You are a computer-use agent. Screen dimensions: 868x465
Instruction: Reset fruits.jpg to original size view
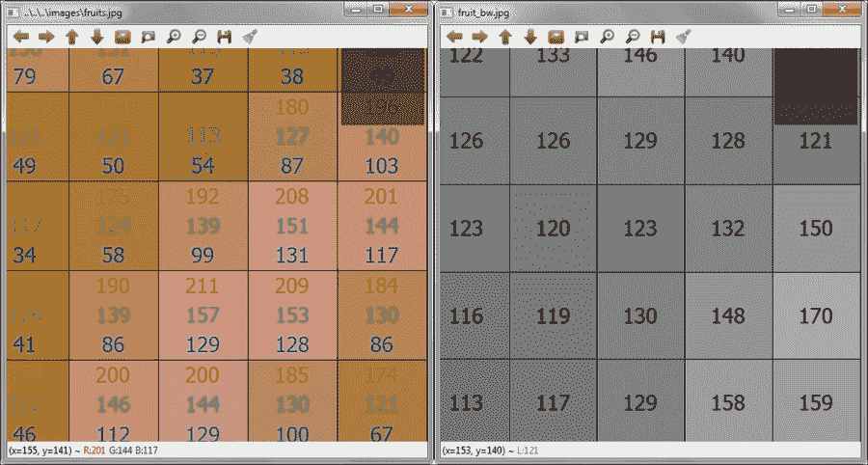(x=122, y=37)
